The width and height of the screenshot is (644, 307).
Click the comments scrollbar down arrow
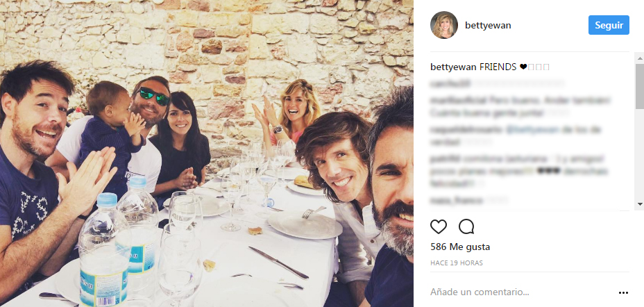639,204
